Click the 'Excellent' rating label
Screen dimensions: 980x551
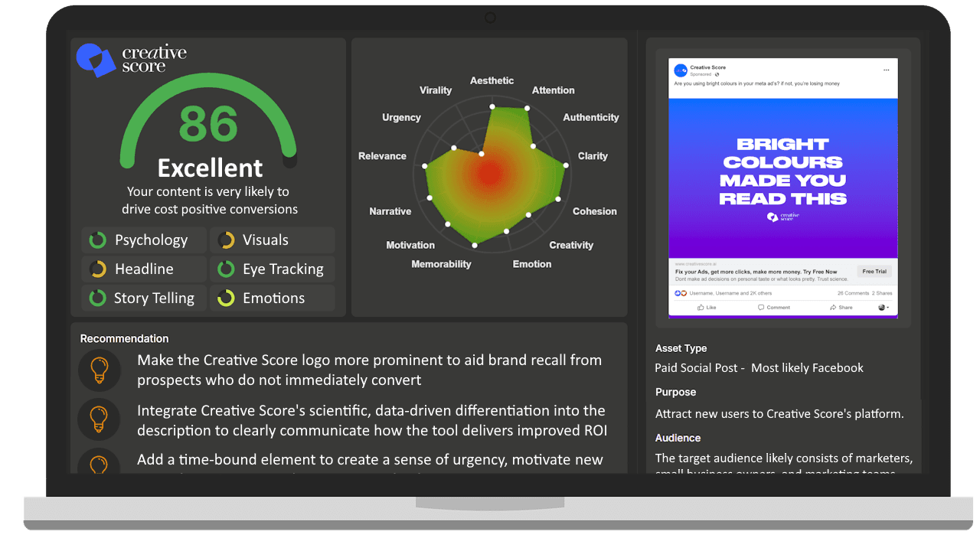pyautogui.click(x=210, y=168)
